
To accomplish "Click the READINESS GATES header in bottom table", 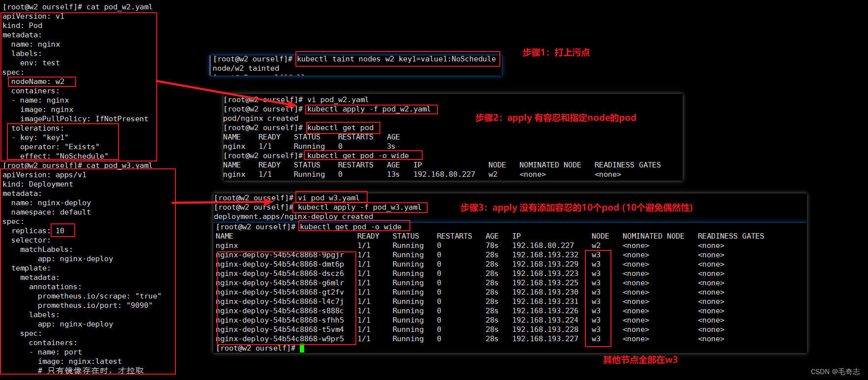I will pyautogui.click(x=731, y=236).
